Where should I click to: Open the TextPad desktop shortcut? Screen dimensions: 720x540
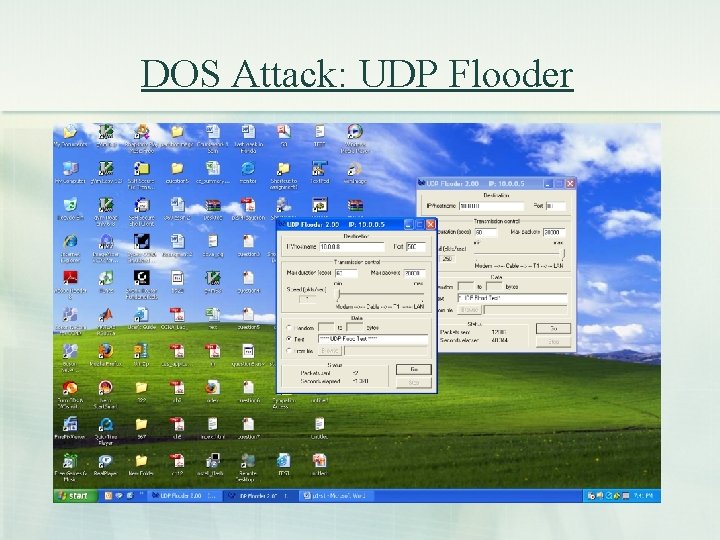(x=320, y=173)
